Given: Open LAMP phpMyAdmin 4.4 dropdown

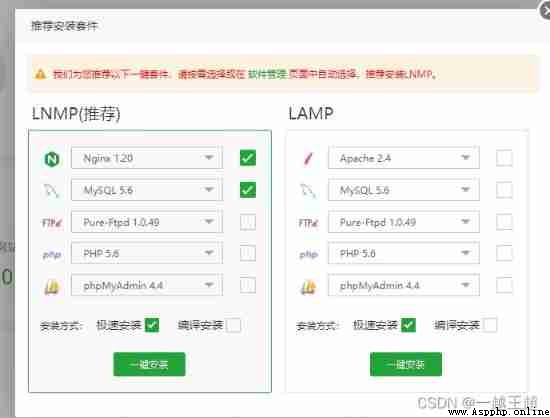Looking at the screenshot, I should tap(403, 285).
